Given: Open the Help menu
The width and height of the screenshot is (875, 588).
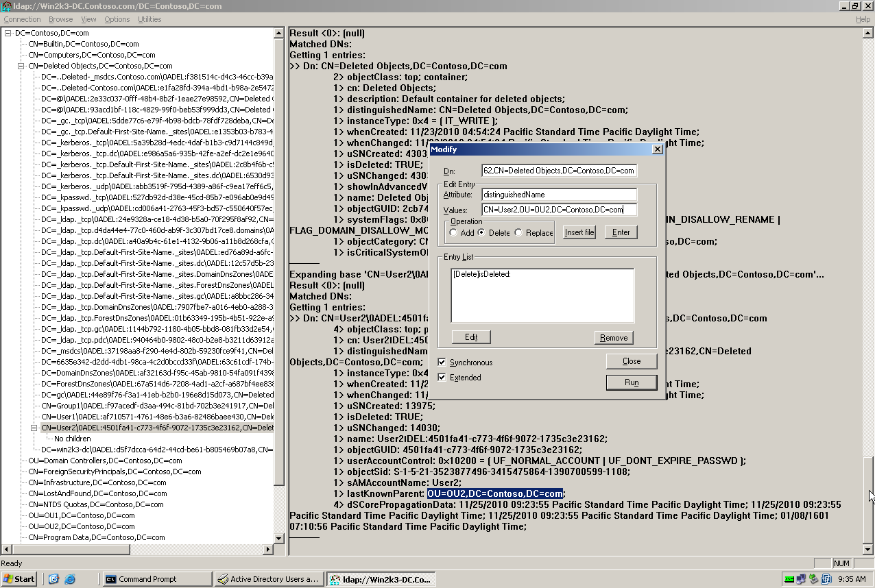Looking at the screenshot, I should (863, 19).
